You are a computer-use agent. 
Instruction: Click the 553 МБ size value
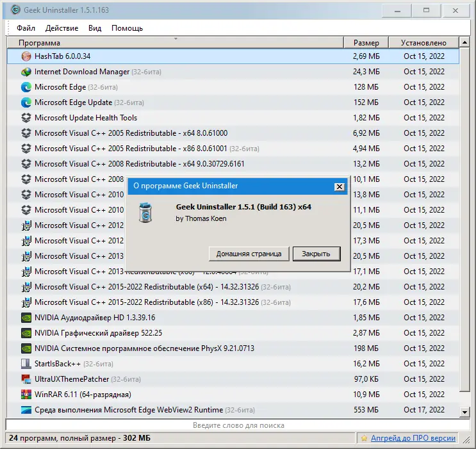coord(366,410)
